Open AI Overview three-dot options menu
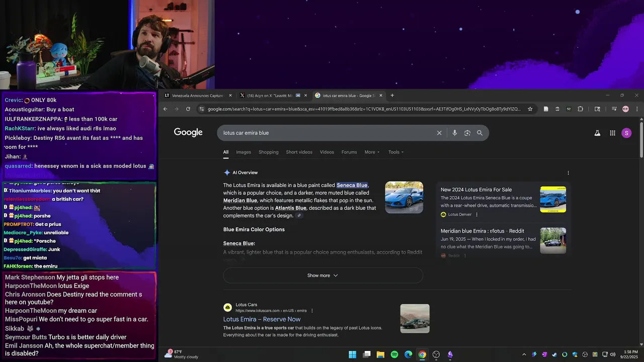 (x=569, y=173)
